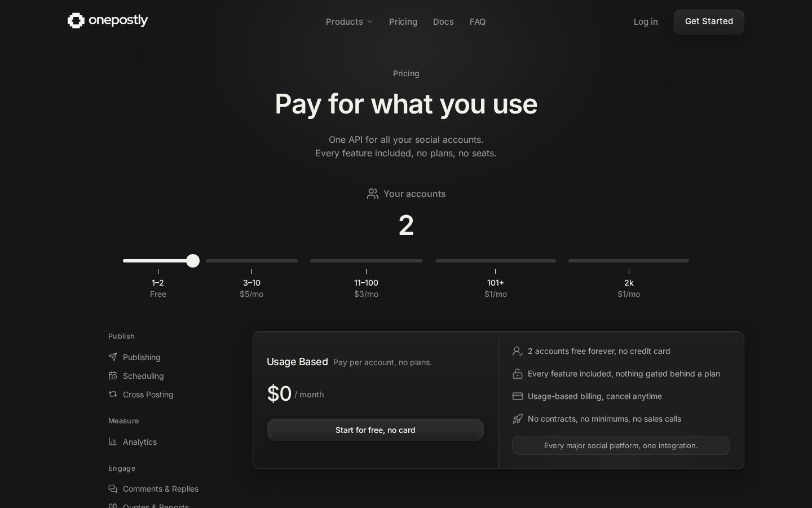Click the accounts slider handle

coord(193,261)
